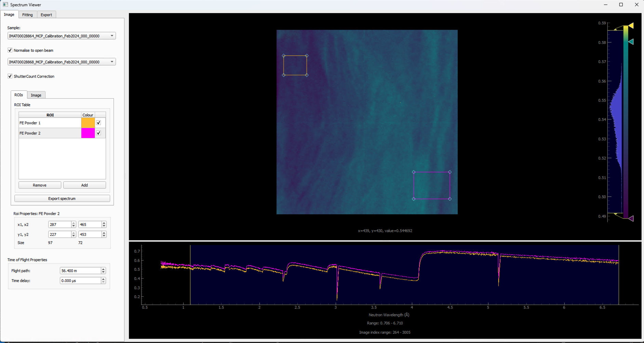Click top-right handle of orange ROI box

pyautogui.click(x=307, y=55)
